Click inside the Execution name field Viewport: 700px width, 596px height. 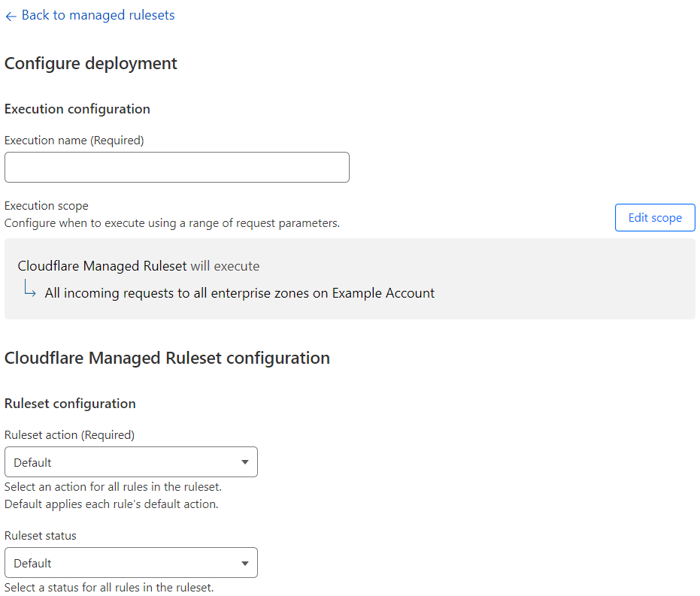tap(177, 167)
